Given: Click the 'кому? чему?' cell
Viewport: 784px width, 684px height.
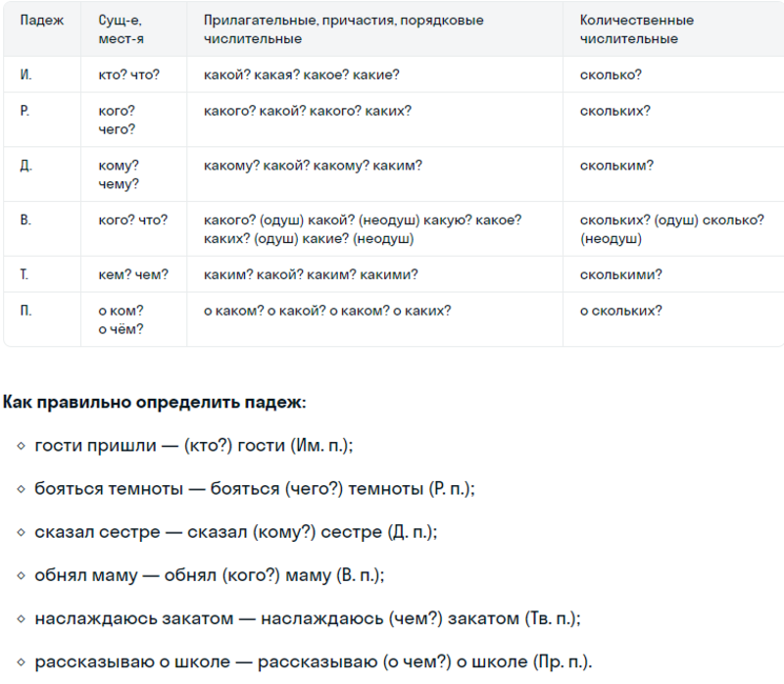Looking at the screenshot, I should coord(134,174).
